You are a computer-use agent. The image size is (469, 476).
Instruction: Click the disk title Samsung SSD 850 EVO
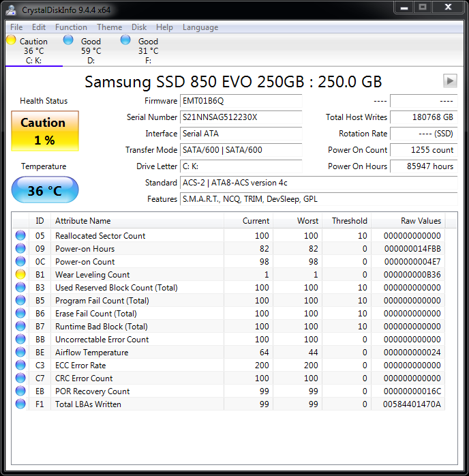coord(233,81)
